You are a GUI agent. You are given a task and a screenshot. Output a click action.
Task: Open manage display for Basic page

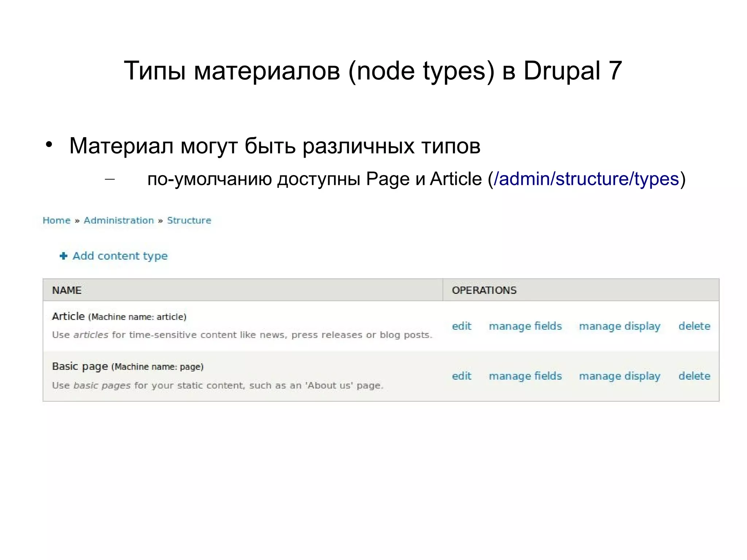tap(619, 376)
